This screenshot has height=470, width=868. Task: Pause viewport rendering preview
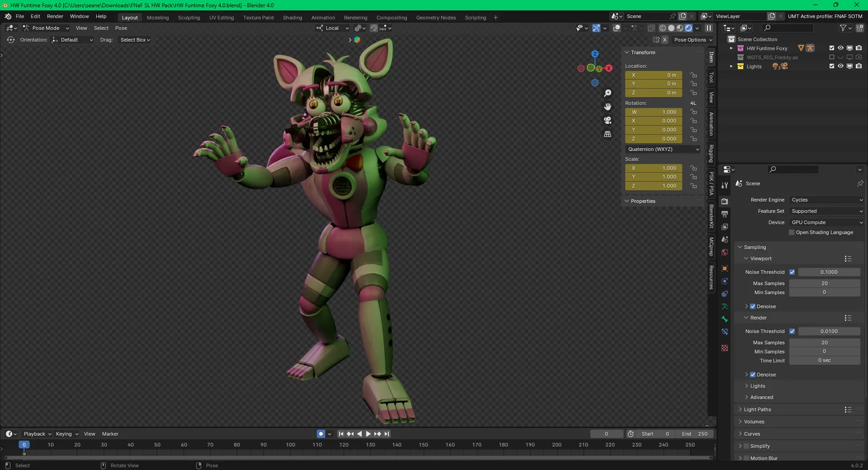pyautogui.click(x=709, y=28)
